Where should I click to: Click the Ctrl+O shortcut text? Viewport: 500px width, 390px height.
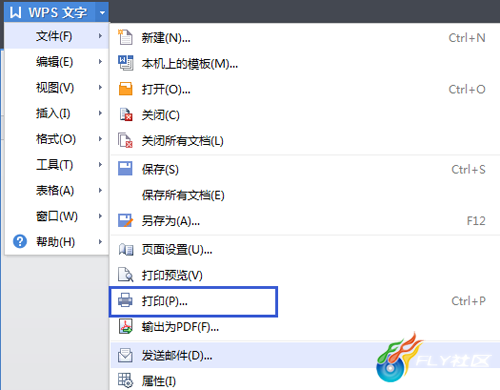tap(467, 89)
